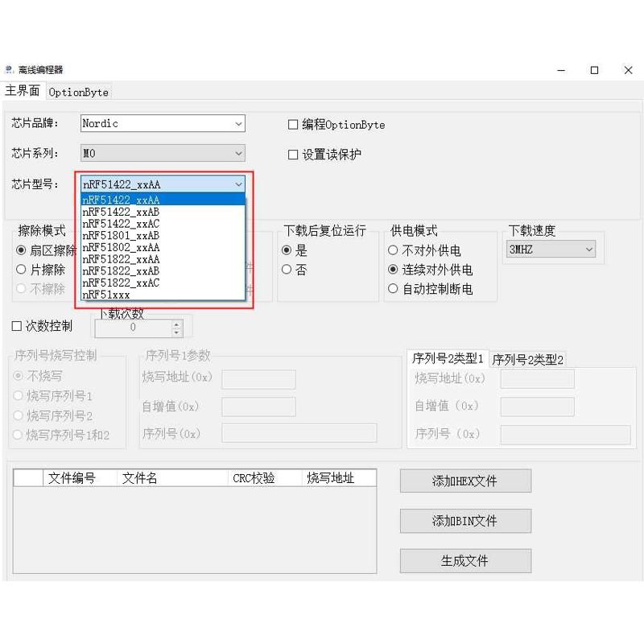Pick nRF51802_xxAA in the dropdown list
Screen dimensions: 644x644
click(163, 247)
